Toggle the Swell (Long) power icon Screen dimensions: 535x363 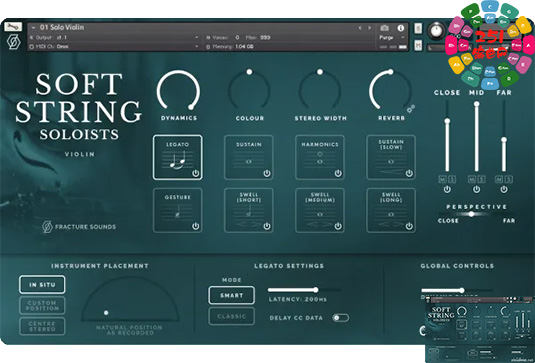tap(409, 226)
